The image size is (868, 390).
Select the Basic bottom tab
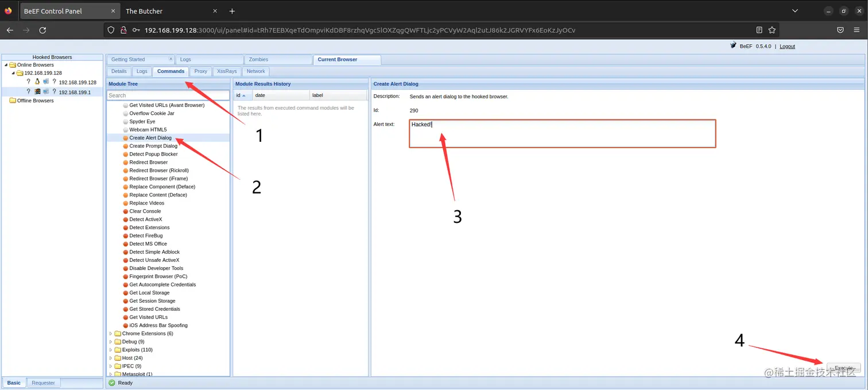click(x=14, y=383)
